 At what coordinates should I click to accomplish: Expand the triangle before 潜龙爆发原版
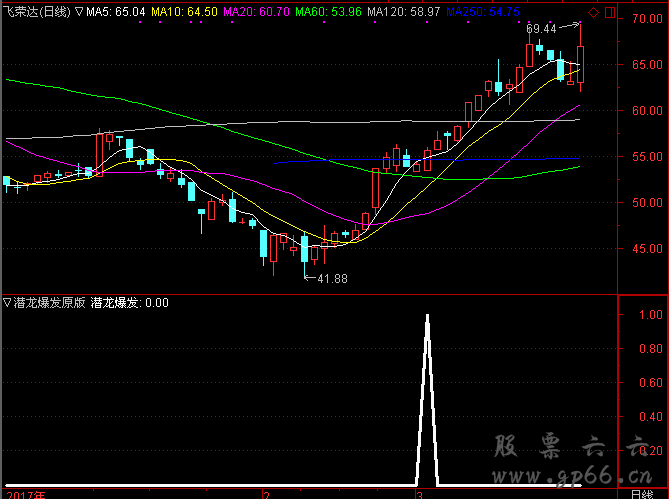(7, 303)
